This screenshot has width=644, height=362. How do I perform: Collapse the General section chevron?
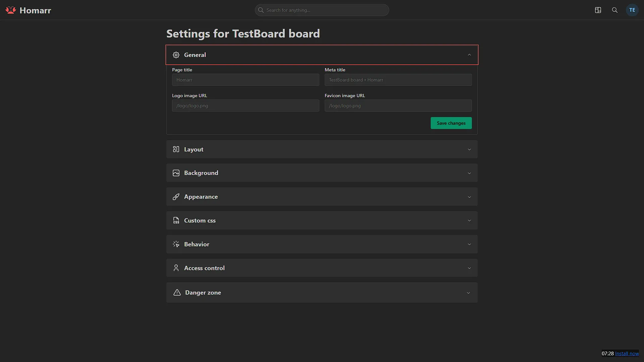469,55
